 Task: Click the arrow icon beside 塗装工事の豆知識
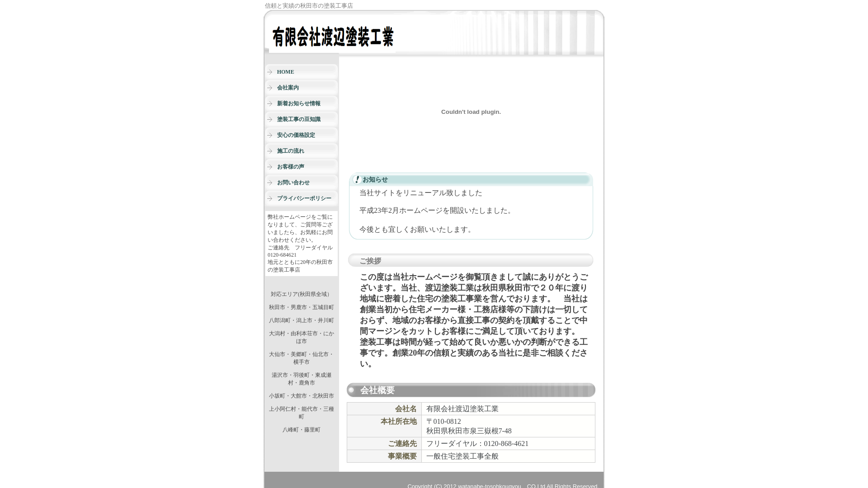(270, 119)
